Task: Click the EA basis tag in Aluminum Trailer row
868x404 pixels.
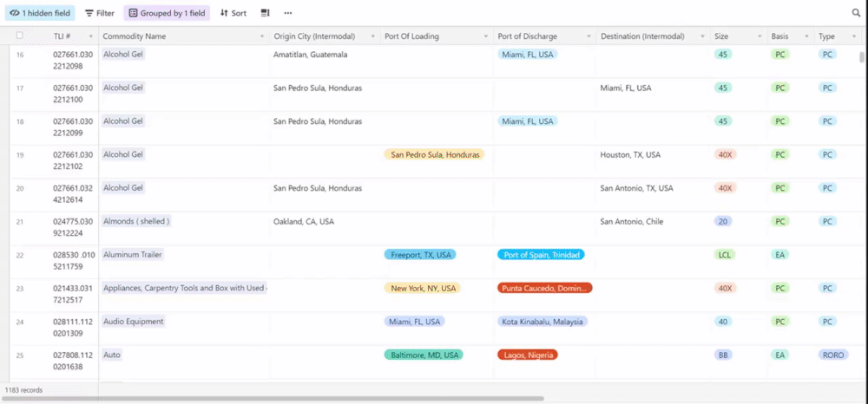Action: click(780, 255)
